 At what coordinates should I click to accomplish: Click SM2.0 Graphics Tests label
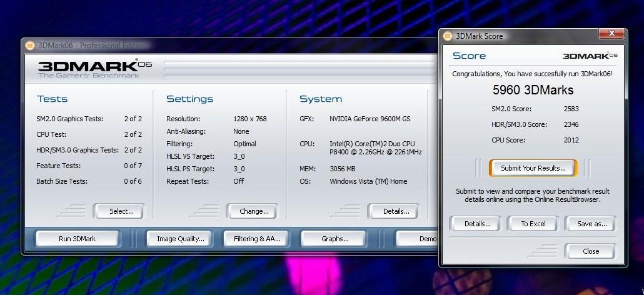tap(70, 119)
